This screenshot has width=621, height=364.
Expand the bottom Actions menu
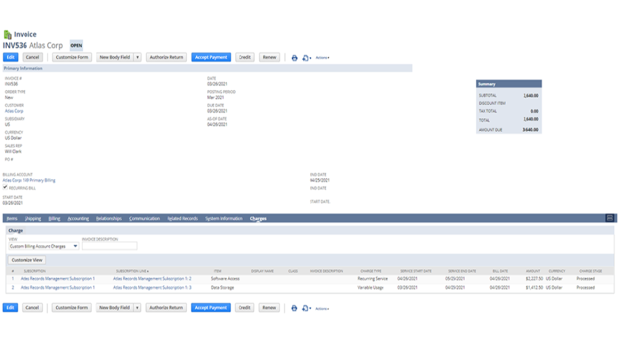[322, 309]
